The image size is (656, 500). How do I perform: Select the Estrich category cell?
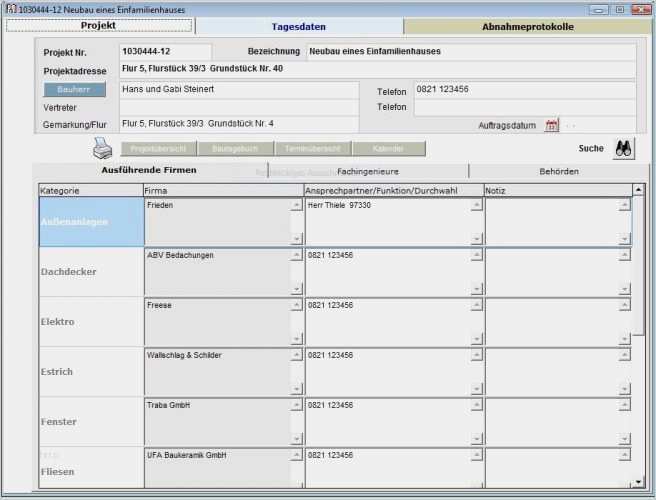(91, 372)
